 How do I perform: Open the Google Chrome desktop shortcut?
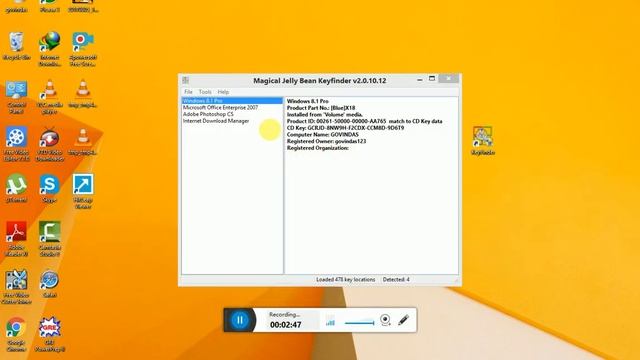[x=16, y=334]
